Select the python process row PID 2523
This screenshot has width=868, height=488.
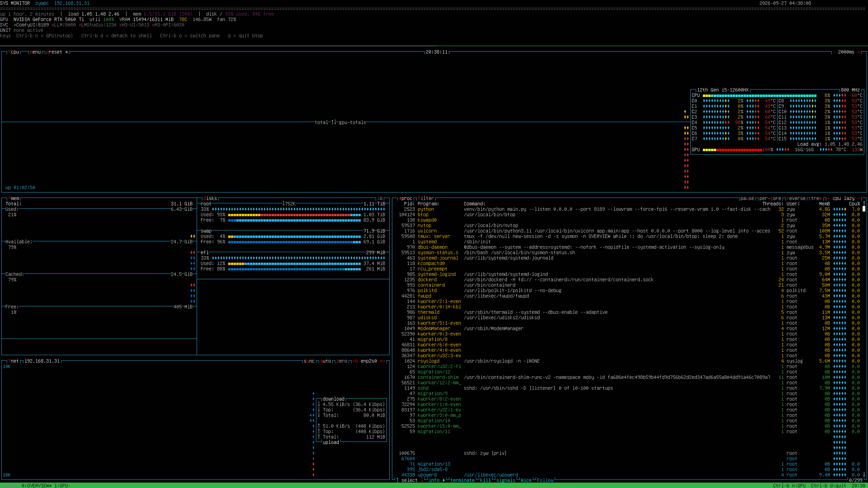(629, 209)
